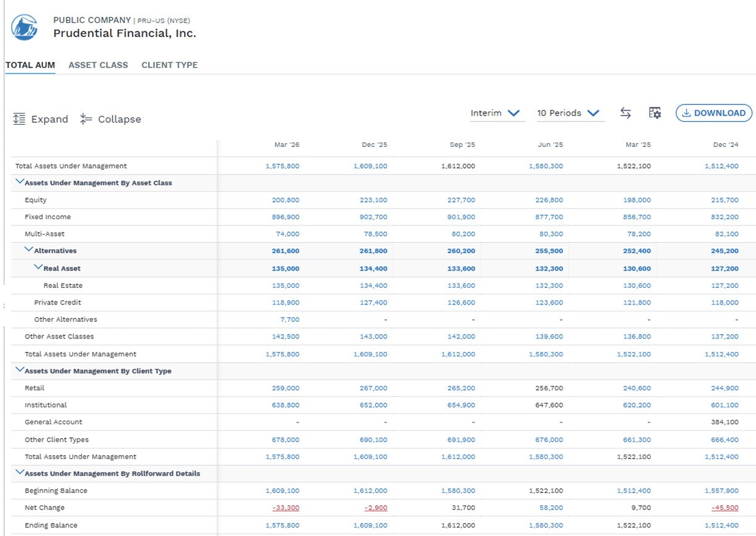Click the swap arrows icon beside Periods
The image size is (756, 536).
tap(625, 113)
